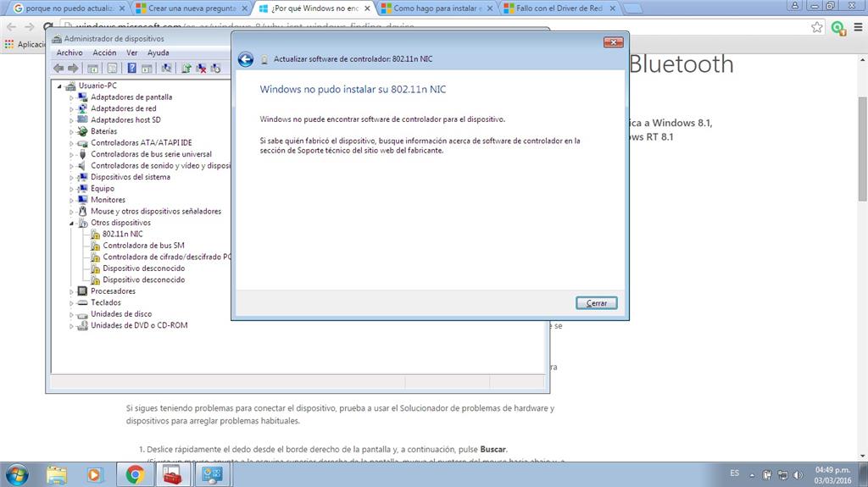This screenshot has width=868, height=487.
Task: Switch to 'Crear una nueva pregunta' tab
Action: (x=191, y=8)
